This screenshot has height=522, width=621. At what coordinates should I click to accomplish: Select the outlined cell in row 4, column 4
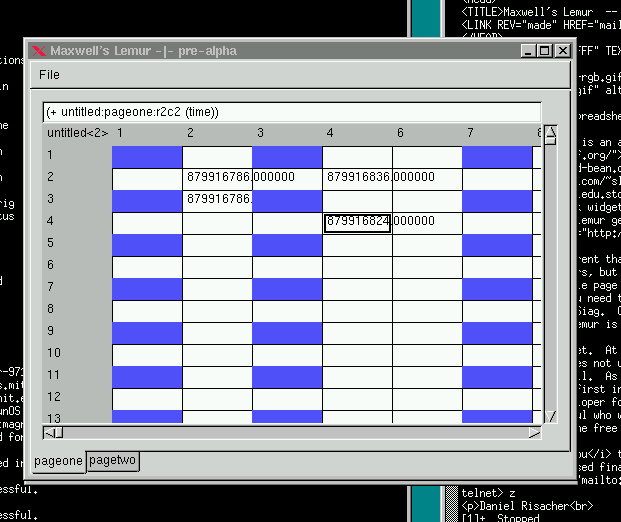click(357, 222)
